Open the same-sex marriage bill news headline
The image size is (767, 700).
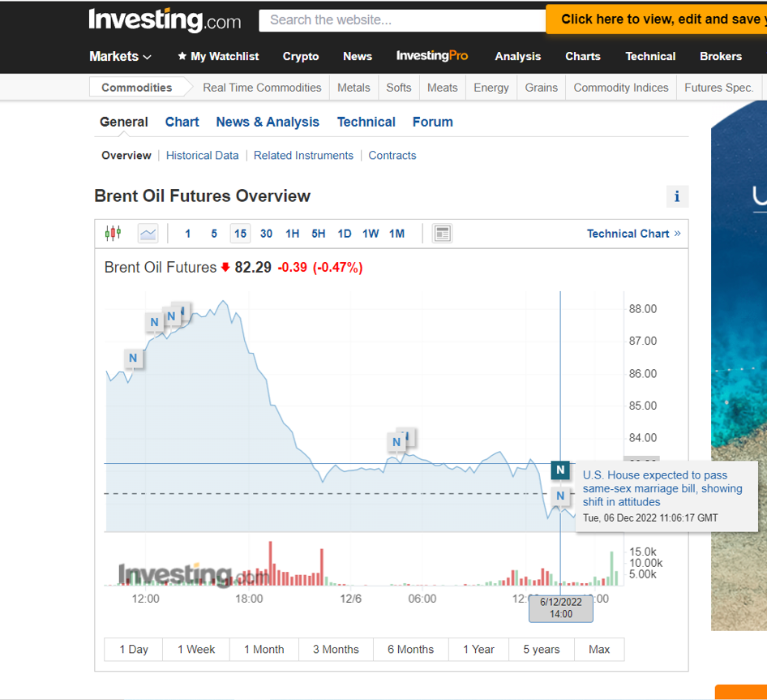(x=662, y=488)
